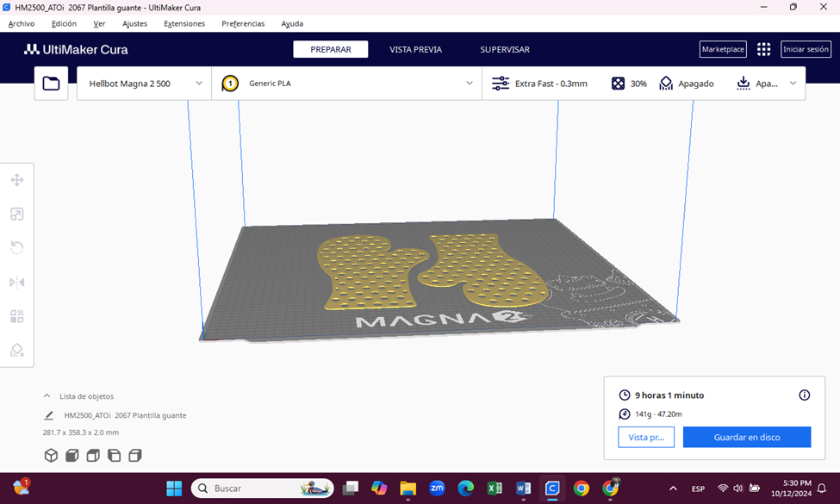Click the 281.7 x 358.3 x 2.0 mm dimensions
The height and width of the screenshot is (504, 840).
pyautogui.click(x=81, y=432)
